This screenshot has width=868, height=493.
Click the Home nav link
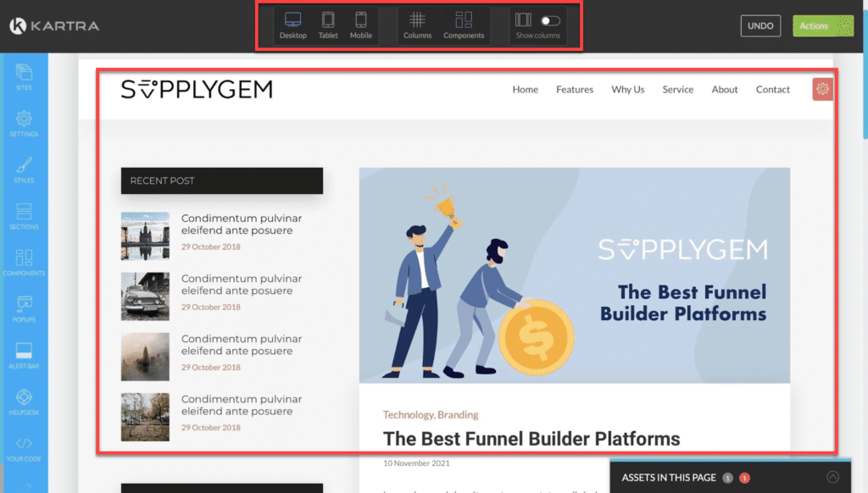(x=526, y=90)
